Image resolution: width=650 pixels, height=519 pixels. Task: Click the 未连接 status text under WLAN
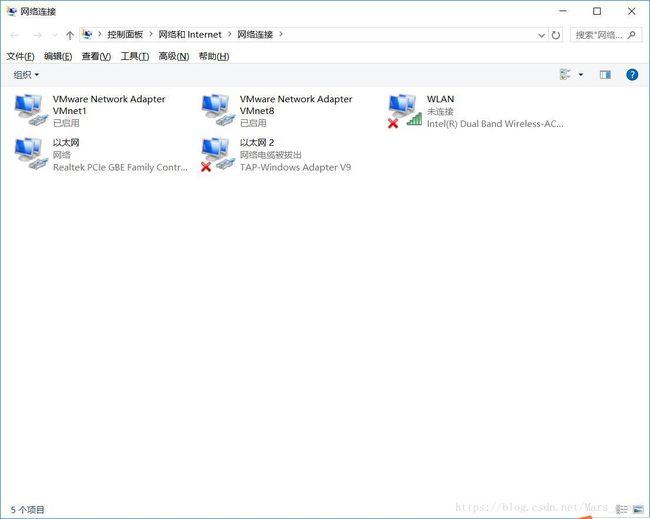pyautogui.click(x=440, y=112)
